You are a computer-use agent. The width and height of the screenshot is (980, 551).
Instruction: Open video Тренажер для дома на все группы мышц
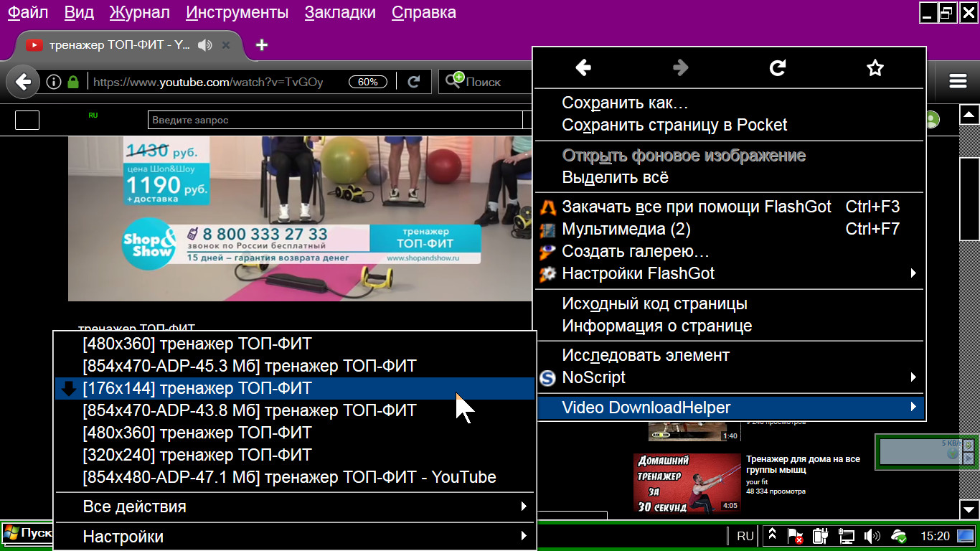point(803,464)
